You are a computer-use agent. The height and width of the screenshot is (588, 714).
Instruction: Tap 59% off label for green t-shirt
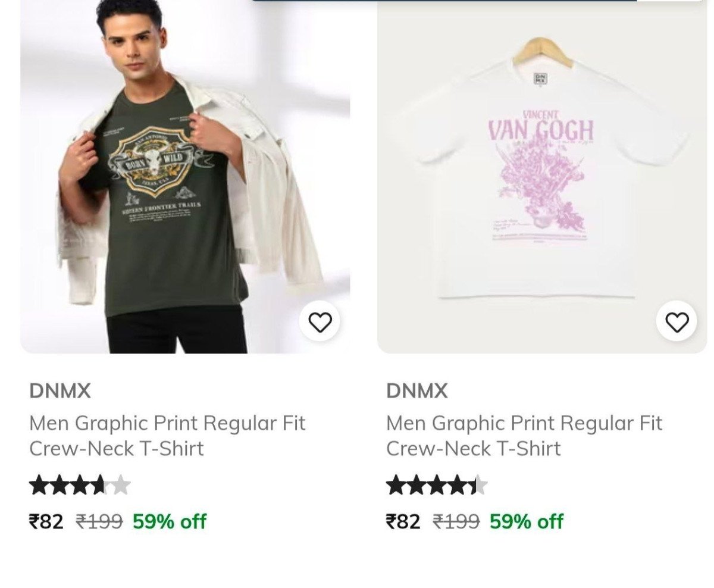[x=169, y=521]
